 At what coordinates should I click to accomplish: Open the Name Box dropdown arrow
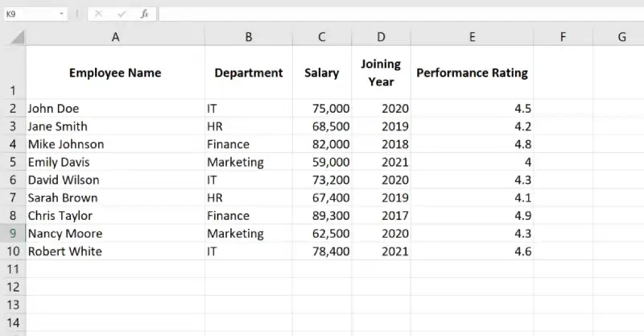pyautogui.click(x=61, y=14)
